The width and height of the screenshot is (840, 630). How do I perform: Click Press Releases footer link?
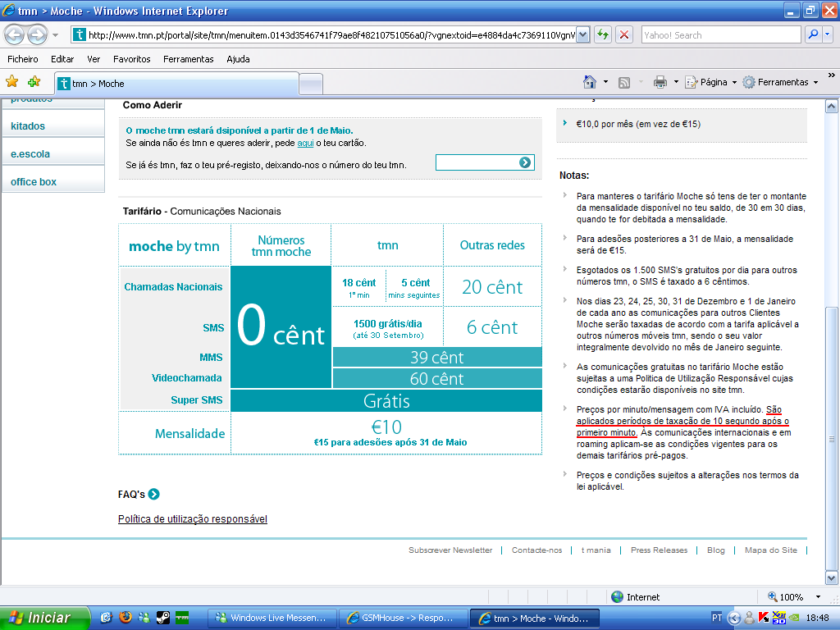659,550
